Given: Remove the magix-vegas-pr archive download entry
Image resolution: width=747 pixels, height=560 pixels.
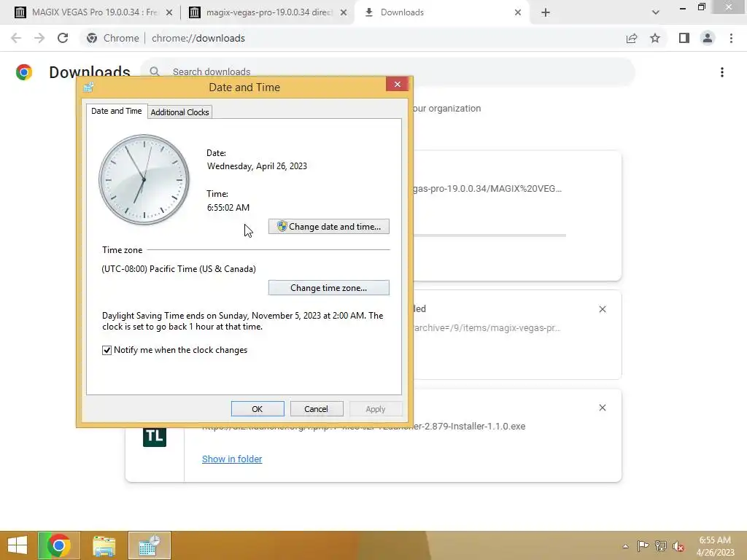Looking at the screenshot, I should [x=603, y=309].
